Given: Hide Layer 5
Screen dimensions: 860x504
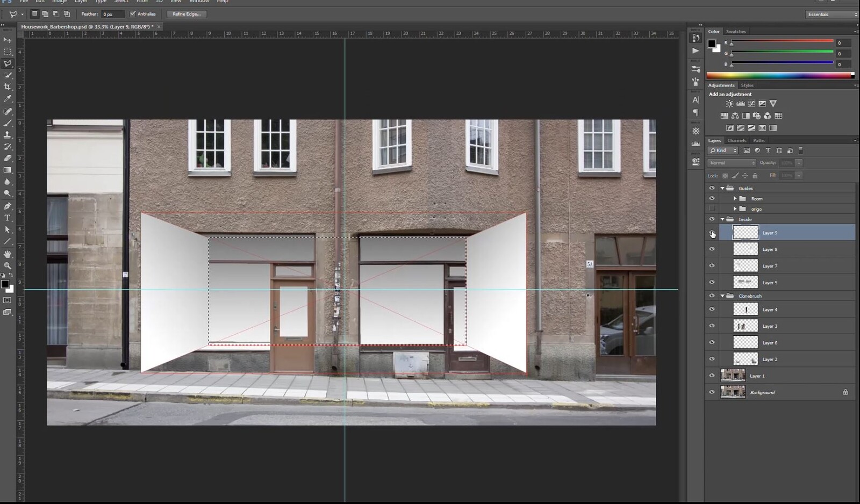Looking at the screenshot, I should (712, 282).
